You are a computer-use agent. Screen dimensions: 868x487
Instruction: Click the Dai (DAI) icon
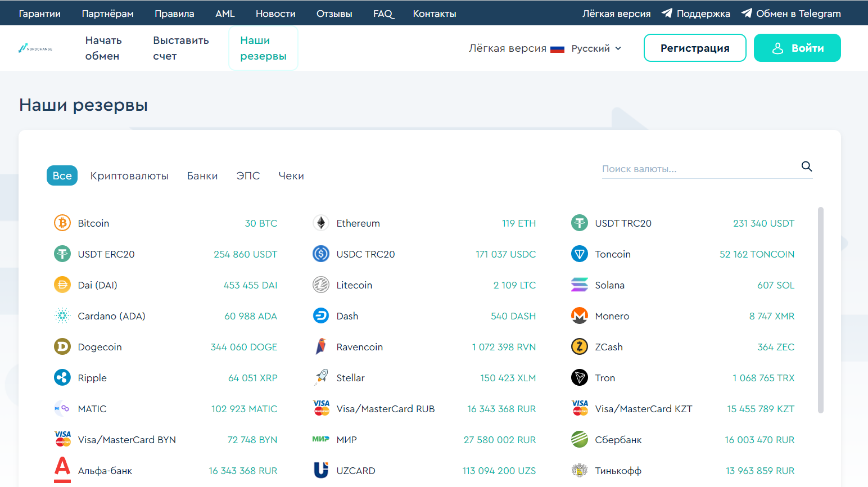tap(62, 285)
